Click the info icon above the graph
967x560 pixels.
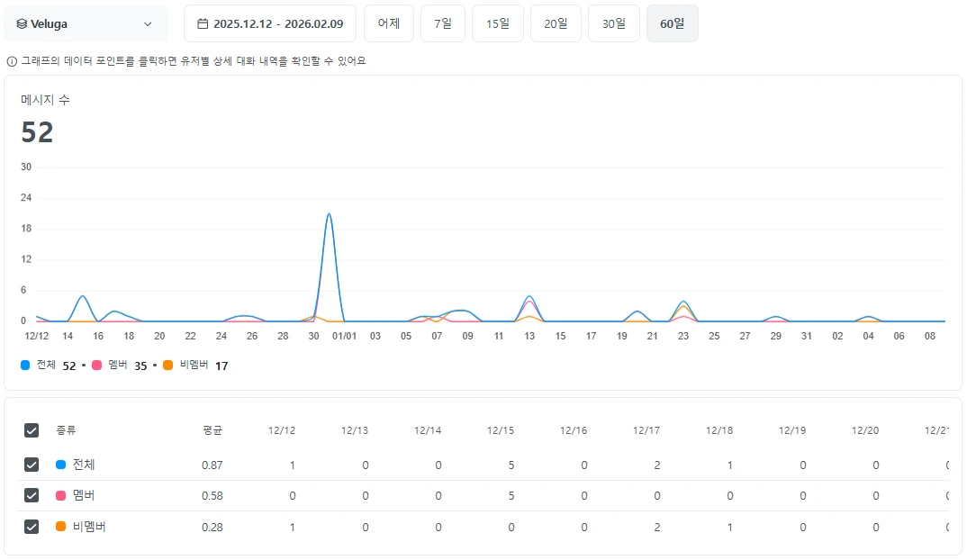[x=12, y=61]
